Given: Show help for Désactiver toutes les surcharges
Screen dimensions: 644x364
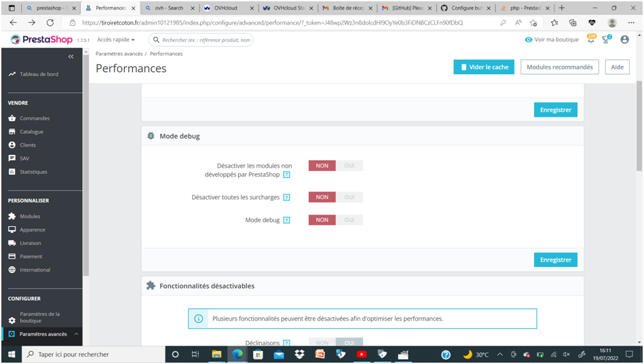Looking at the screenshot, I should pos(286,197).
